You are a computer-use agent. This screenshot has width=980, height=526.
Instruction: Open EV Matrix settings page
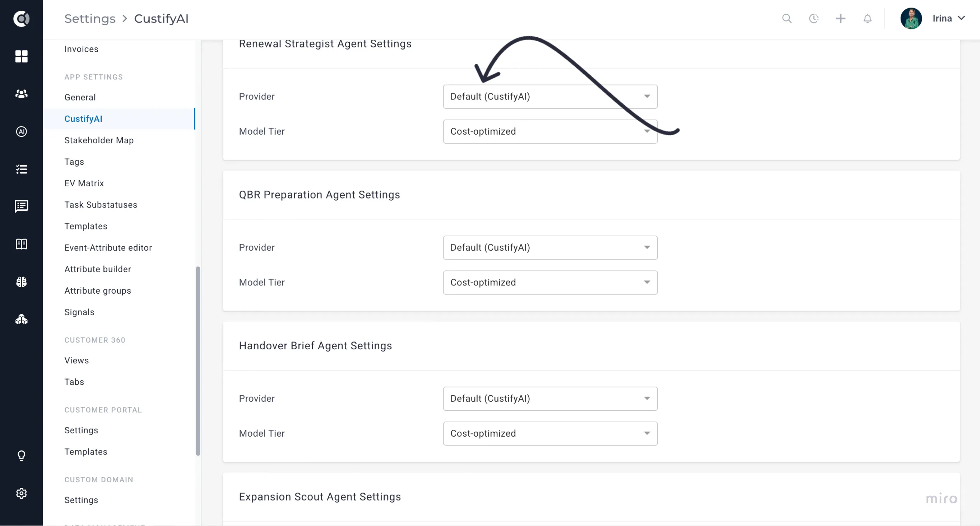(84, 183)
